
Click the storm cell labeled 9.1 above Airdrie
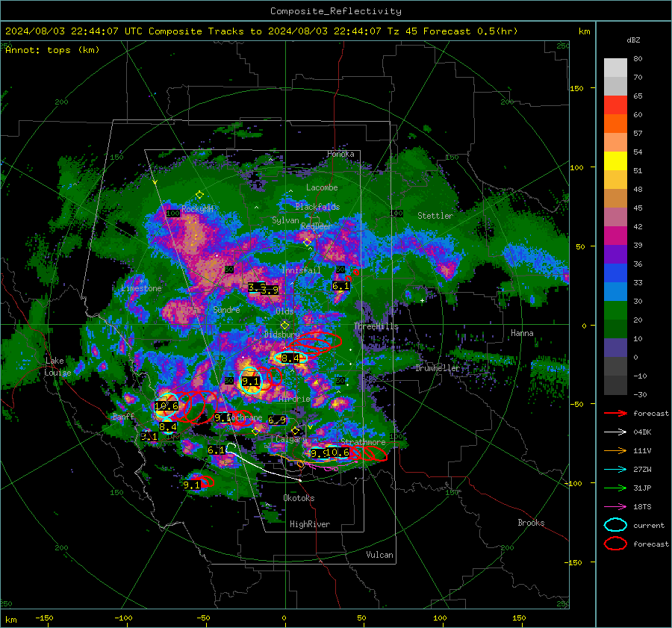tap(250, 381)
